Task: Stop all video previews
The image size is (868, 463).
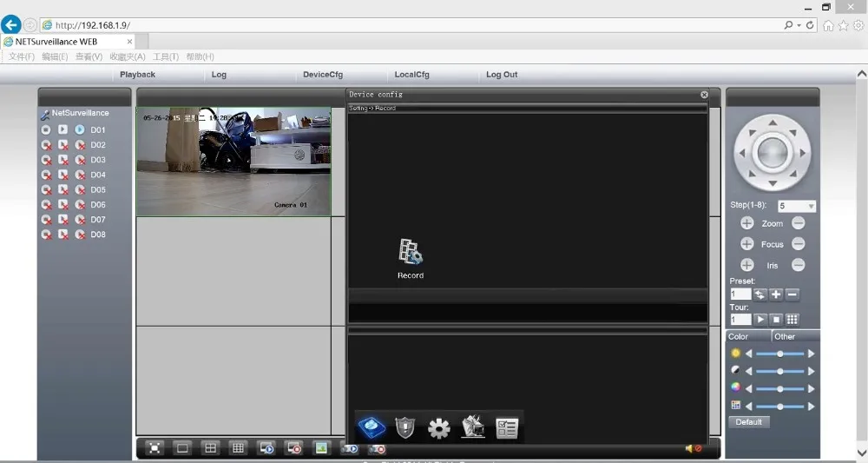Action: [294, 448]
